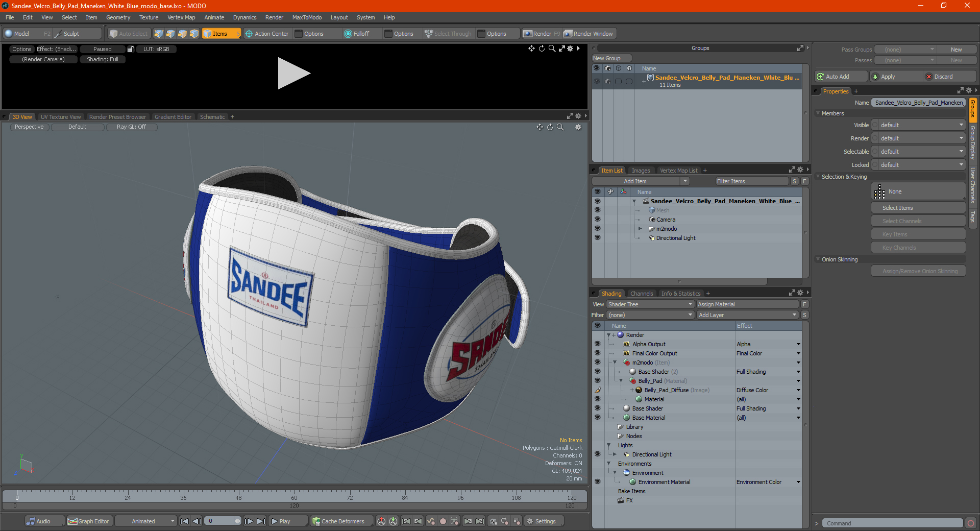Select Vertices selection mode icon
Viewport: 980px width, 531px height.
(x=159, y=34)
